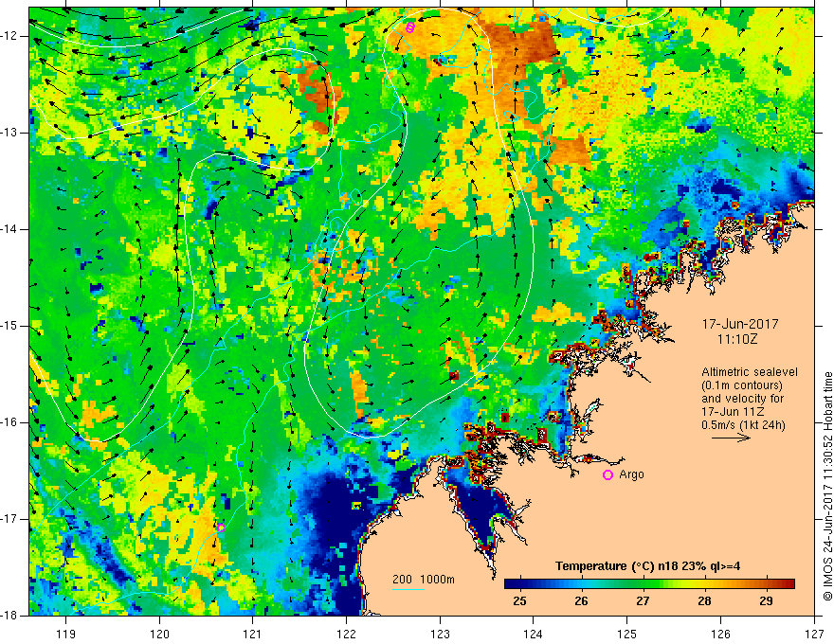The height and width of the screenshot is (644, 834).
Task: Click the color bar '29' value
Action: coord(766,601)
